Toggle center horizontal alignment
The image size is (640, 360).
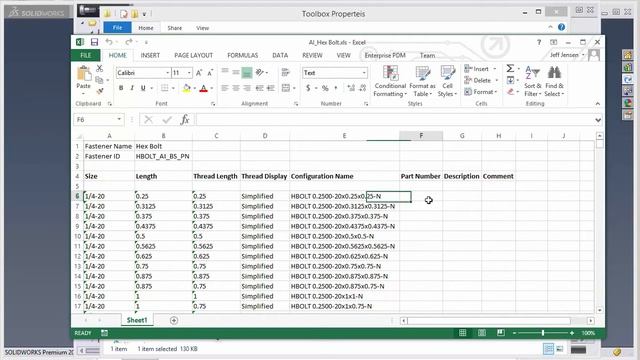tap(236, 88)
